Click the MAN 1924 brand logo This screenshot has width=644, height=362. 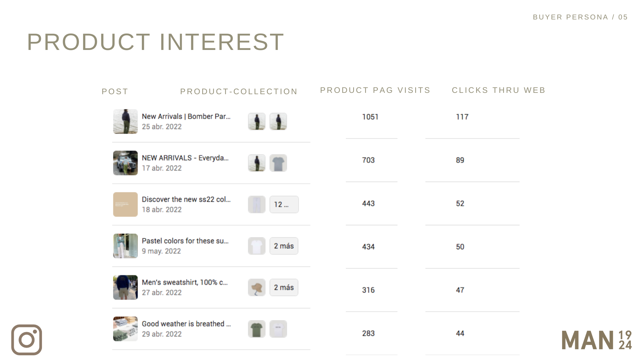click(596, 340)
